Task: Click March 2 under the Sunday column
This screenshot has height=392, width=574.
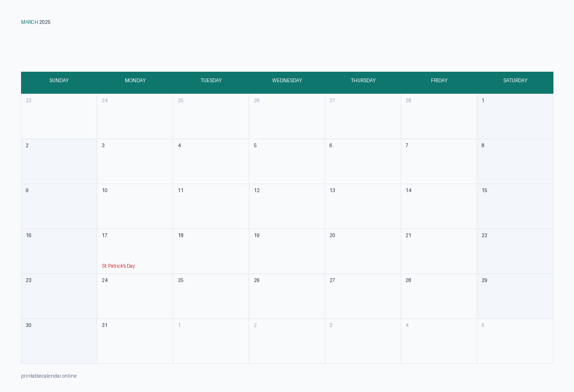Action: tap(27, 146)
